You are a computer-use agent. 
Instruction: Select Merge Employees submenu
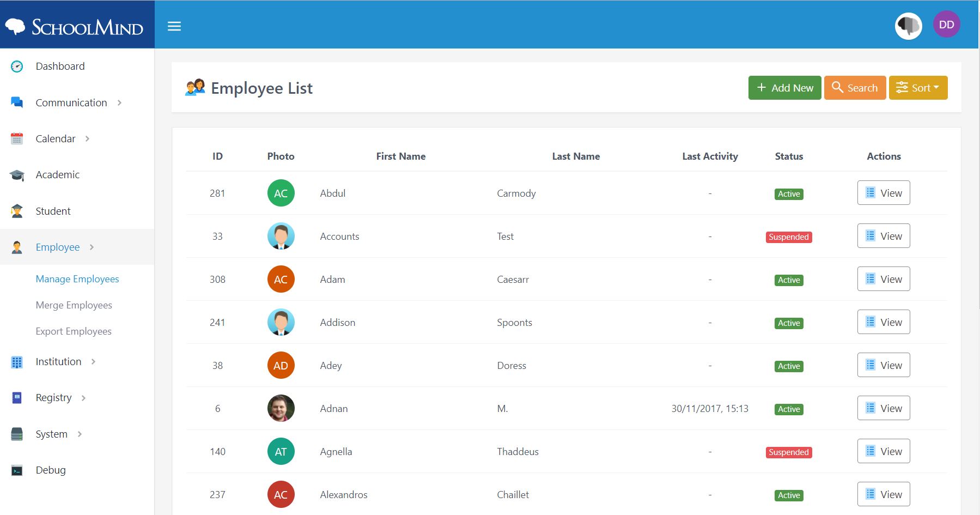point(74,305)
